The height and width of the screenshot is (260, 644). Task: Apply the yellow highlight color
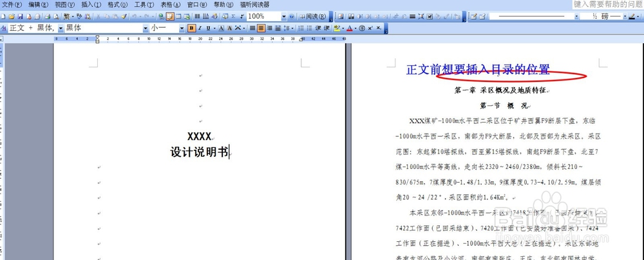337,28
